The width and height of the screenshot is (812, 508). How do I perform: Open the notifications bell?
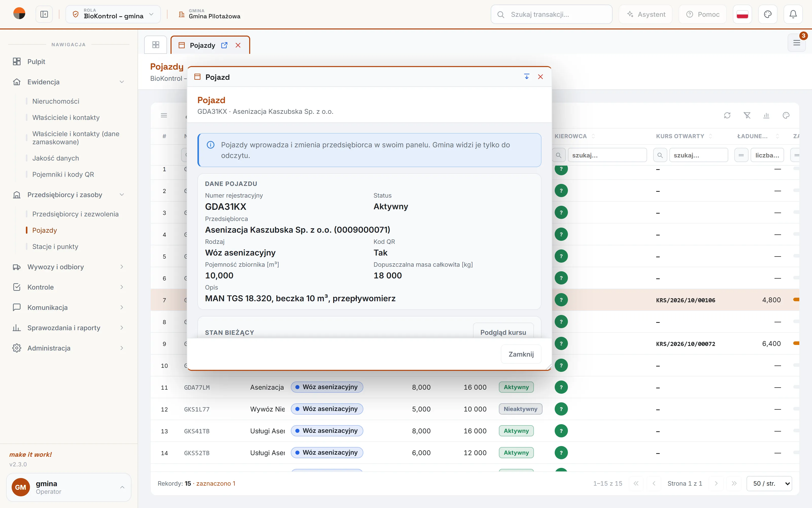793,14
